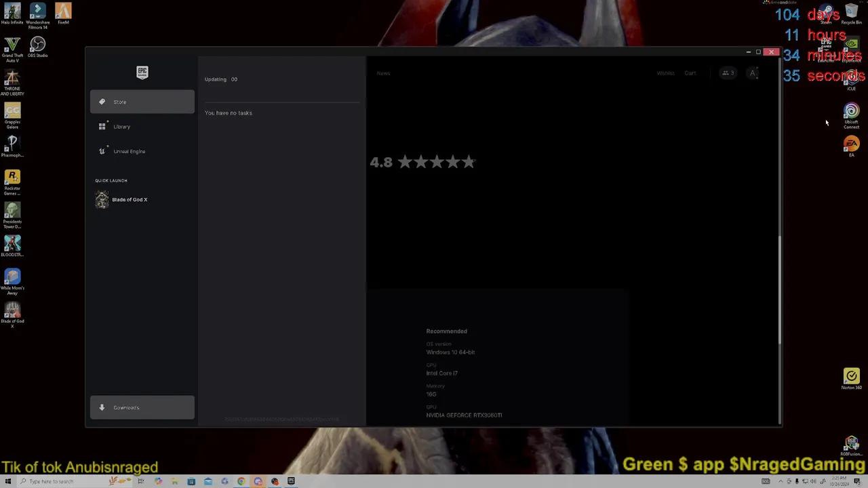Click the download arrow icon
868x488 pixels.
coord(102,407)
